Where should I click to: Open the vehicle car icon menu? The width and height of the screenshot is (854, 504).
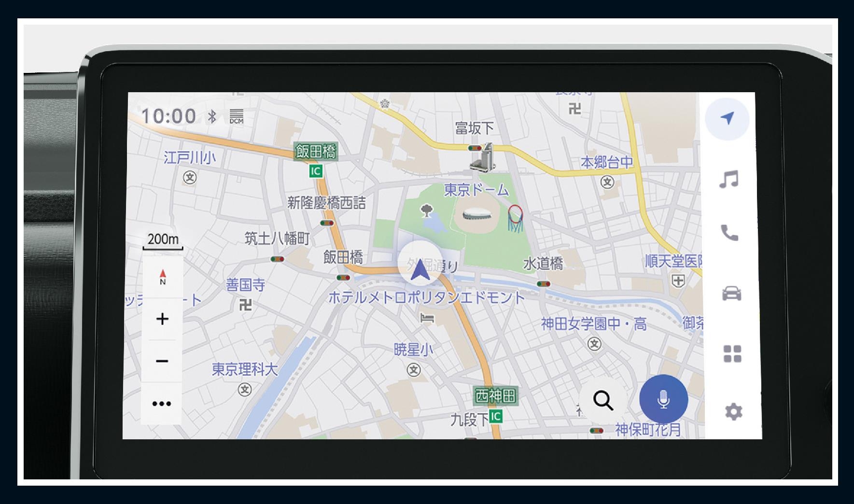point(731,294)
